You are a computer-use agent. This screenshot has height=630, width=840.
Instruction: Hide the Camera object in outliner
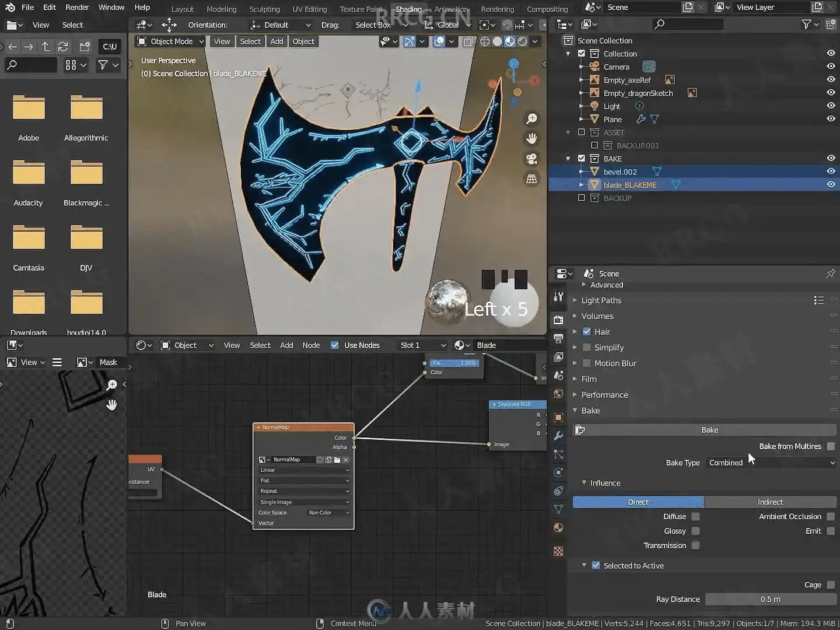(x=831, y=66)
